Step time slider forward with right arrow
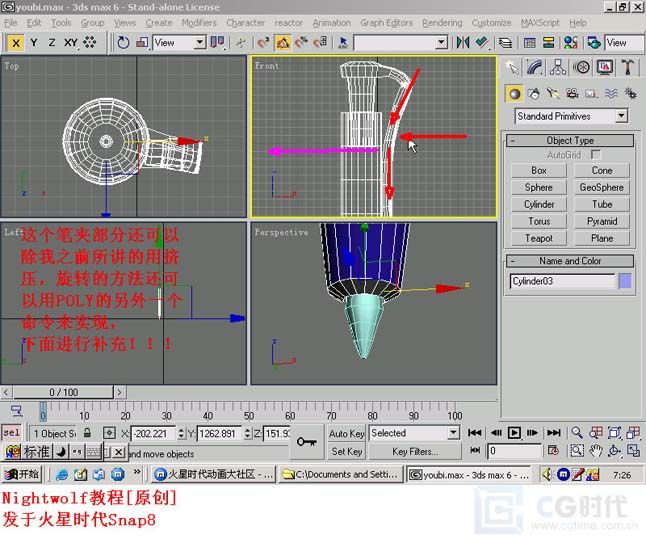The width and height of the screenshot is (646, 539). (x=119, y=392)
